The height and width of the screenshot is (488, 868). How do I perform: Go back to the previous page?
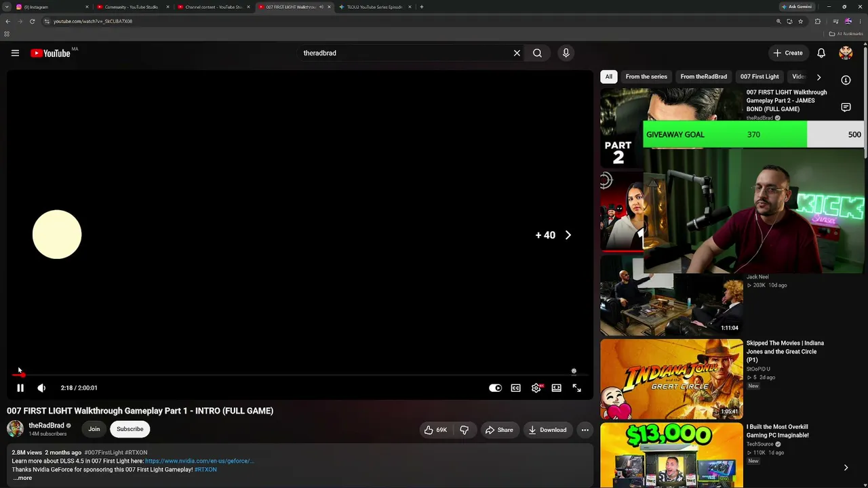[x=7, y=21]
